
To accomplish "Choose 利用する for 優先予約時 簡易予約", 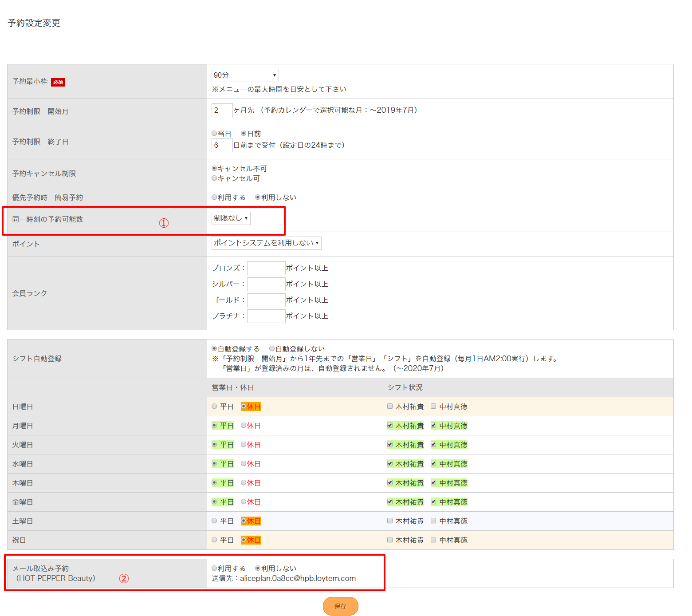I will (215, 197).
